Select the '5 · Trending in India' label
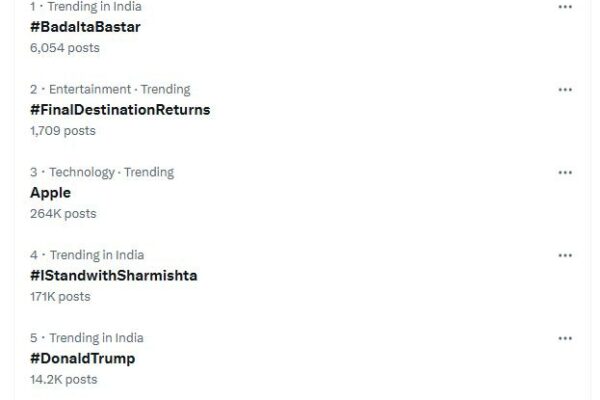600x400 pixels. 87,338
